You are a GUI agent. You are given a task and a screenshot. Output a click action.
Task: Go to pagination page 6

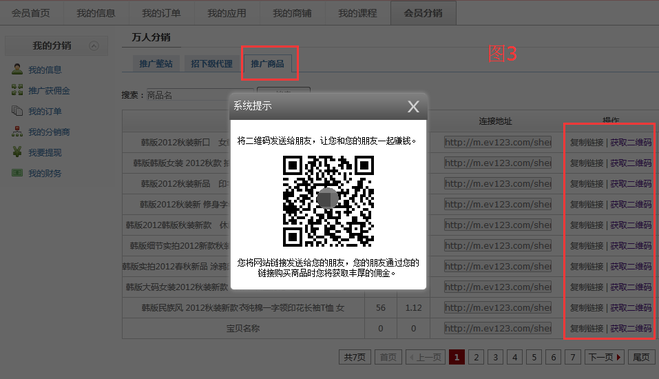click(554, 357)
